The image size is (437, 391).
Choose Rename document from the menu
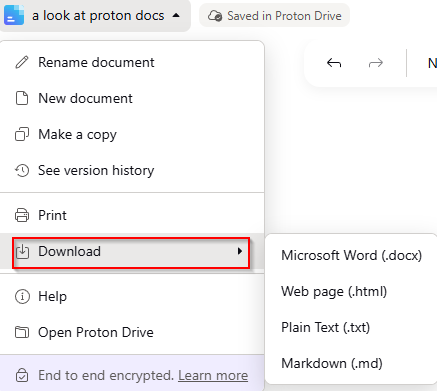coord(132,62)
